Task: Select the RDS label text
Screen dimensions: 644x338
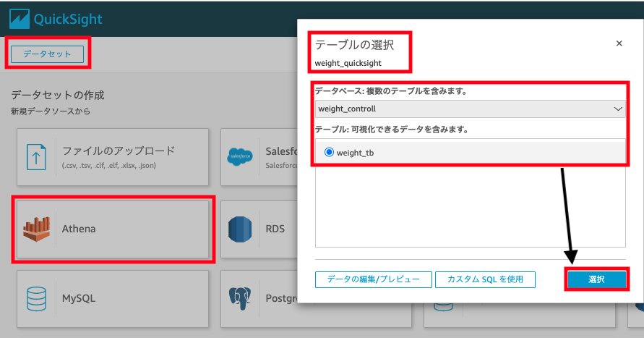Action: [275, 229]
